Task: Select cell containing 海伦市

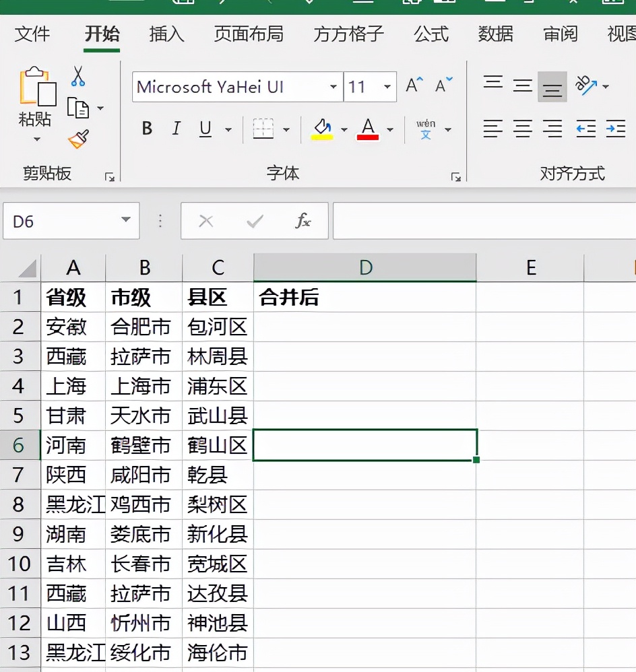Action: [x=218, y=652]
